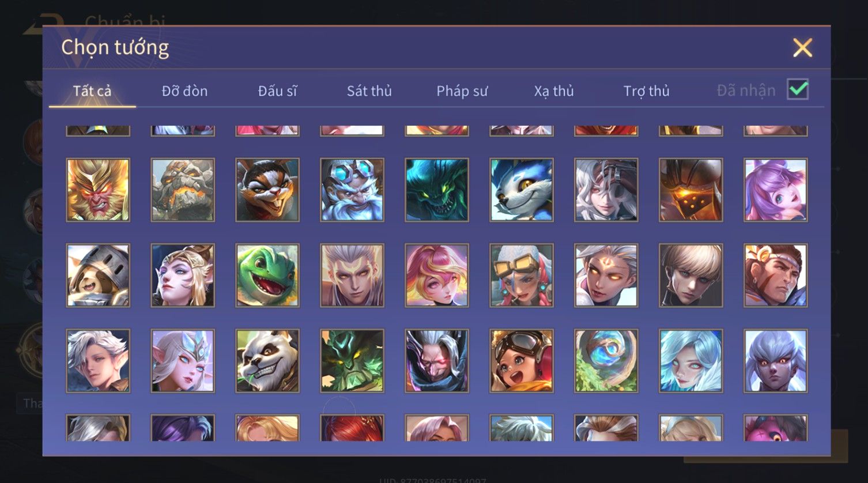Show the Xạ thủ heroes tab
Screen dimensions: 868x483
[x=554, y=91]
